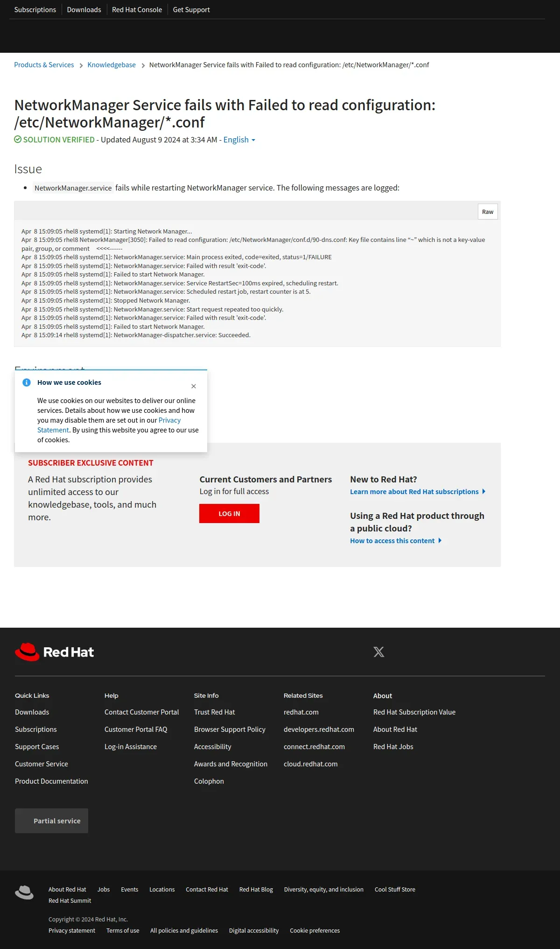Visit cloud.redhat.com related site
The height and width of the screenshot is (949, 560).
pos(310,764)
